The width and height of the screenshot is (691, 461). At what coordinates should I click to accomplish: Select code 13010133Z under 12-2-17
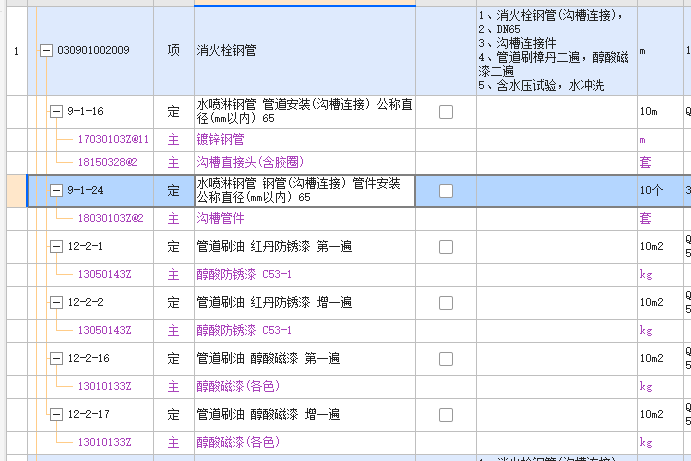(104, 442)
